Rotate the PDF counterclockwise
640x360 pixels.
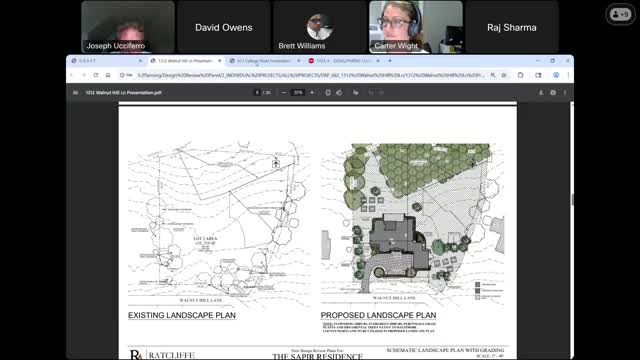click(x=339, y=93)
